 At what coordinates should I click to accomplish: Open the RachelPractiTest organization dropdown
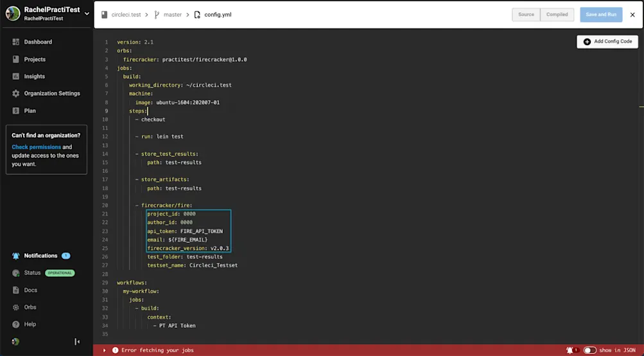87,13
